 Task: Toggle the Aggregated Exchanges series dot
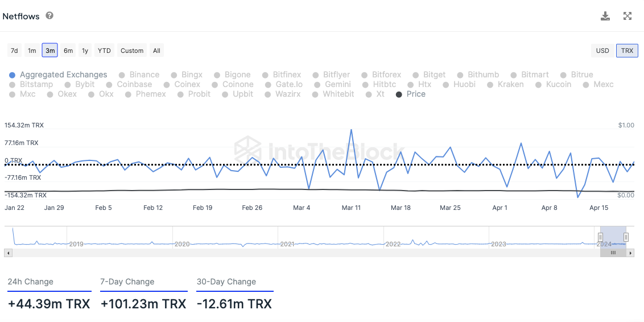pyautogui.click(x=13, y=75)
